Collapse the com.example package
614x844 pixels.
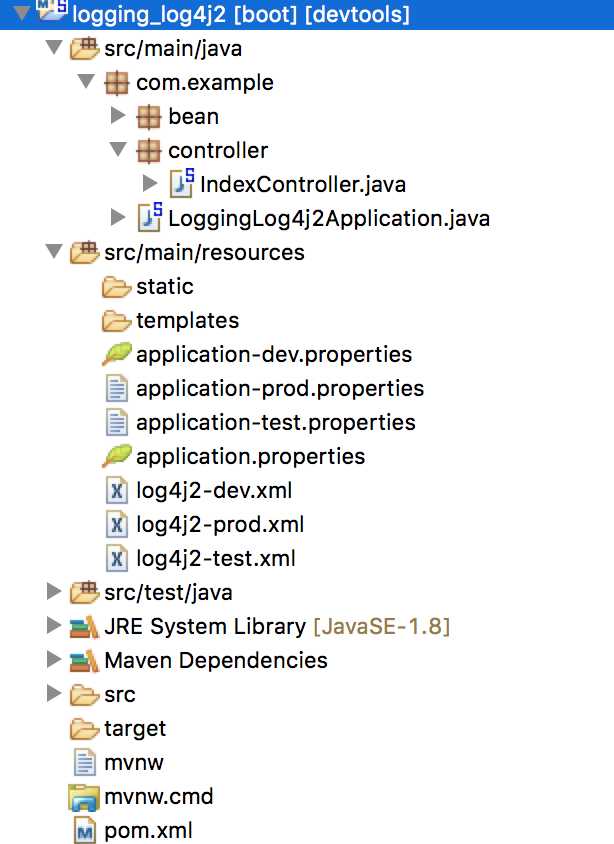click(x=86, y=81)
